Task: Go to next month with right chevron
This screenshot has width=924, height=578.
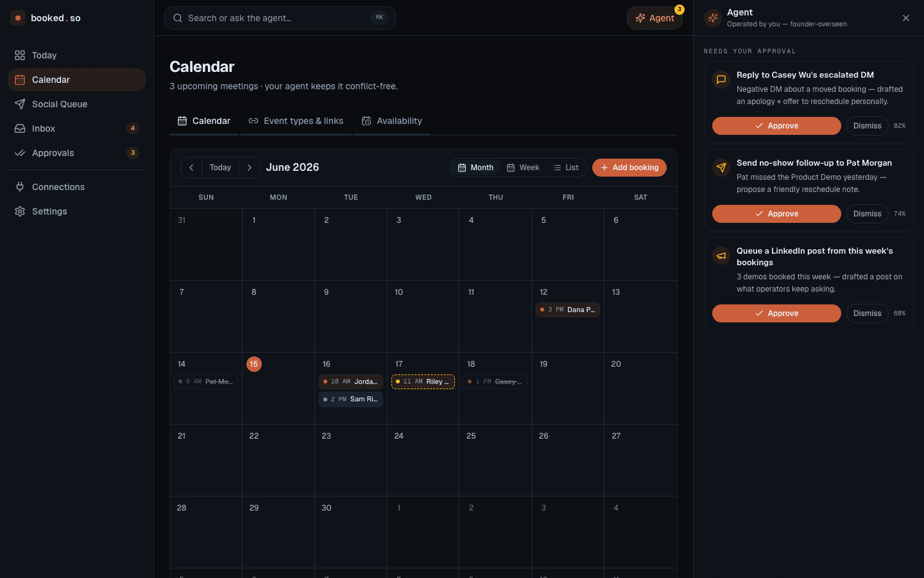Action: tap(250, 168)
